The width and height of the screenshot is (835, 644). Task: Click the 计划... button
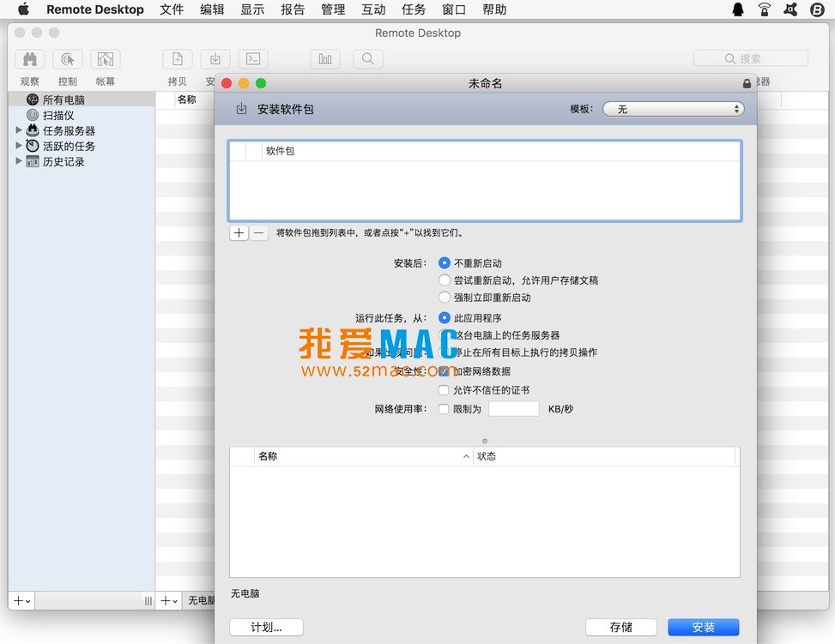click(x=266, y=627)
